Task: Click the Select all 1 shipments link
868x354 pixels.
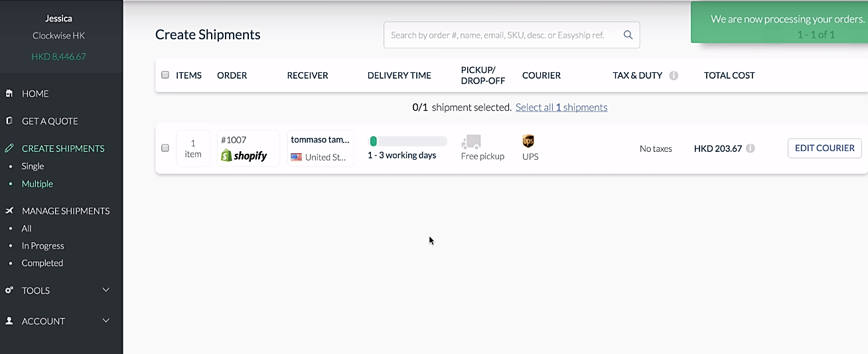Action: pos(561,107)
